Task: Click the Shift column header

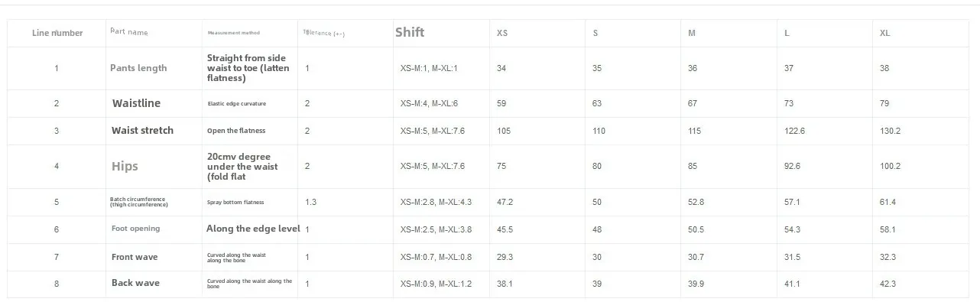Action: [410, 32]
